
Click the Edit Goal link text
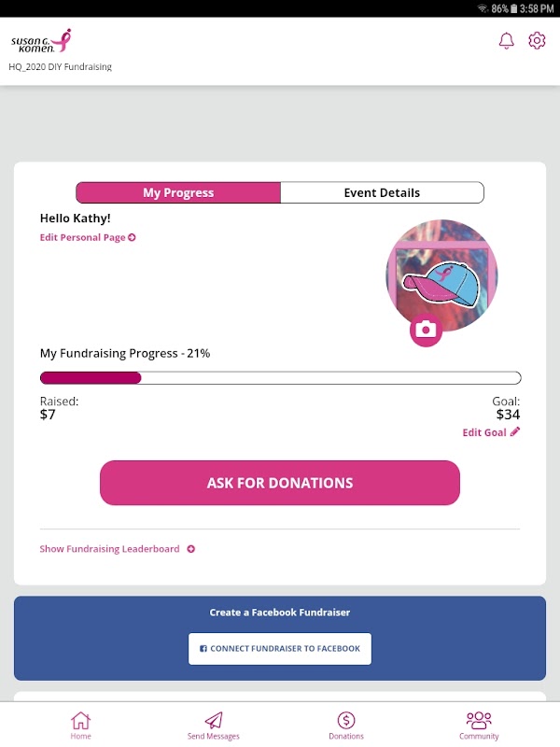tap(485, 432)
